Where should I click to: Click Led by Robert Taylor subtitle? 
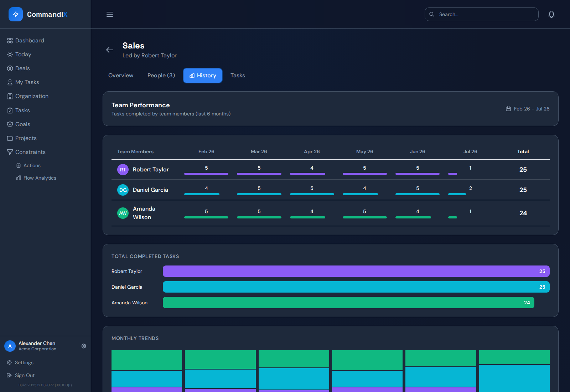[x=150, y=56]
